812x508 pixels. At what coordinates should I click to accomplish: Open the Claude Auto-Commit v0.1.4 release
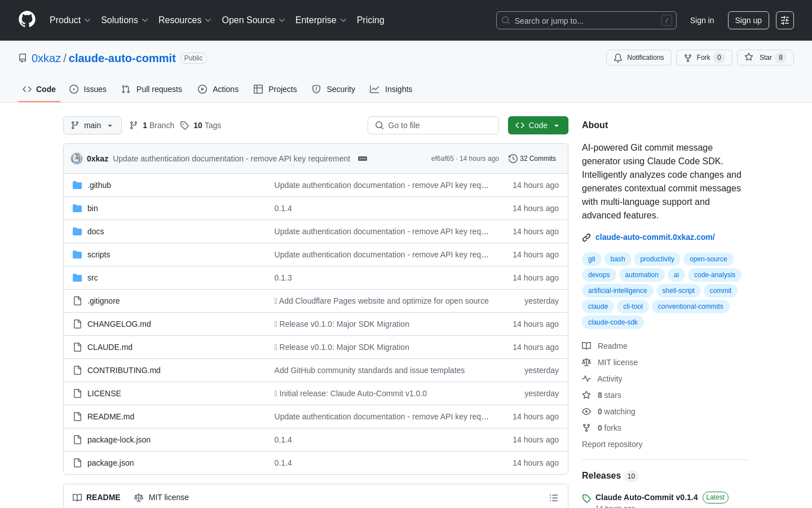tap(646, 497)
